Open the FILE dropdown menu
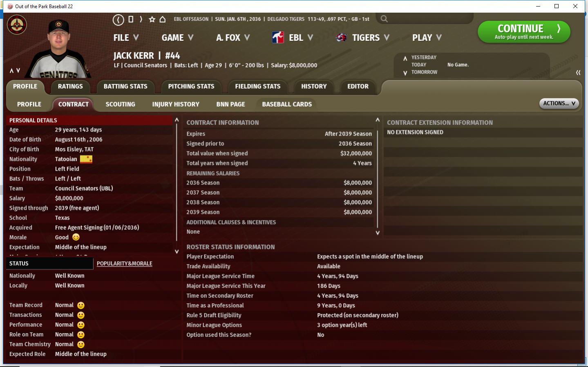The width and height of the screenshot is (588, 367). (x=126, y=38)
